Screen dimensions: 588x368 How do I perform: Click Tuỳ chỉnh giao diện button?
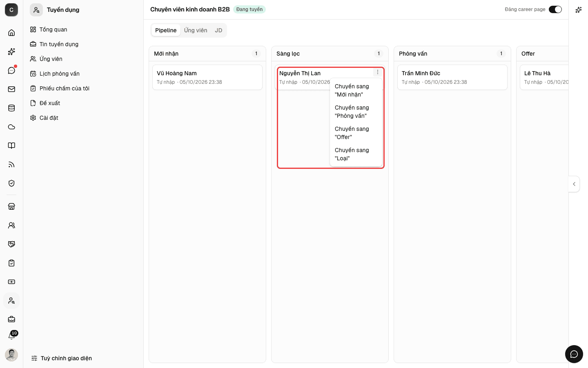[62, 358]
